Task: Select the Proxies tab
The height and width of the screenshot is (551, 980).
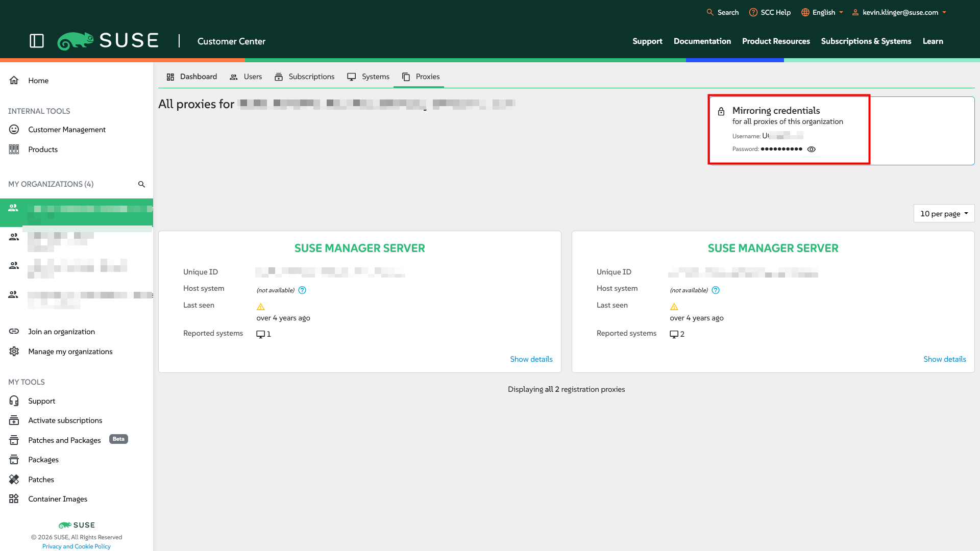Action: 421,77
